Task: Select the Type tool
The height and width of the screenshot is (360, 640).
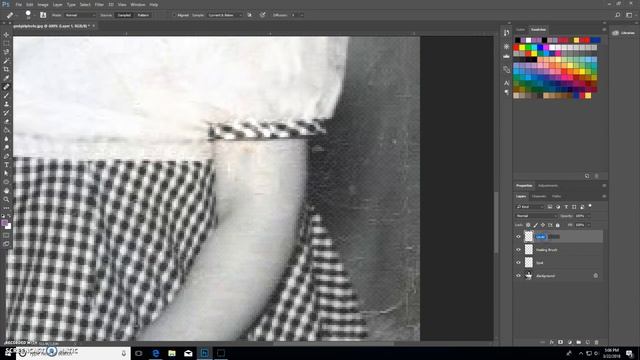Action: [6, 164]
